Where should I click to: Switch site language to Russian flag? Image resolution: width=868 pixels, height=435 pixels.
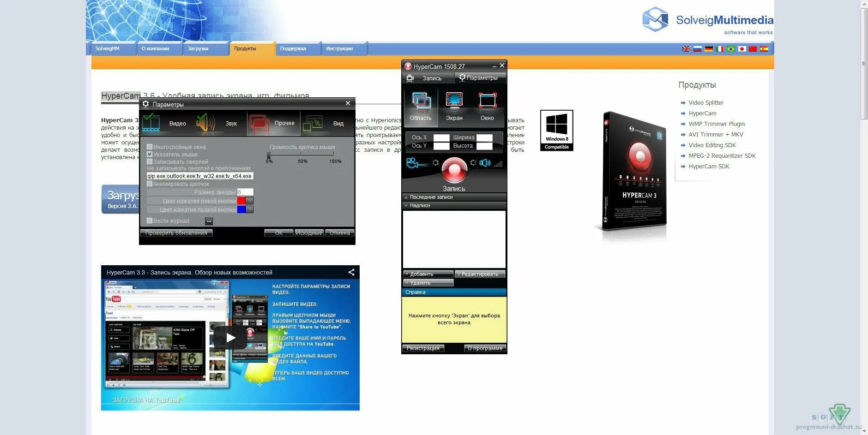tap(698, 49)
